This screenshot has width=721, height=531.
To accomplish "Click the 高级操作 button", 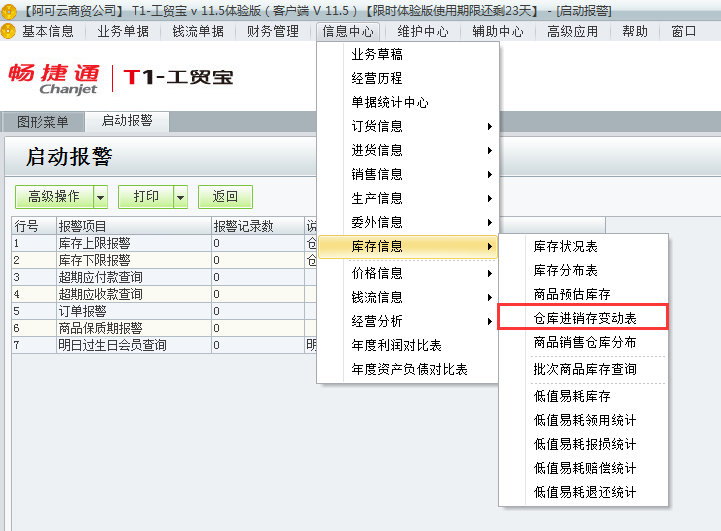I will 54,197.
